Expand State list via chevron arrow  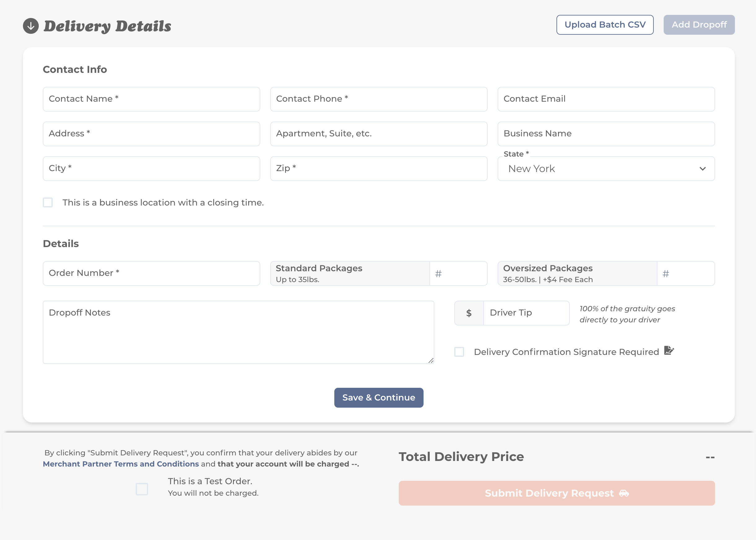[702, 169]
